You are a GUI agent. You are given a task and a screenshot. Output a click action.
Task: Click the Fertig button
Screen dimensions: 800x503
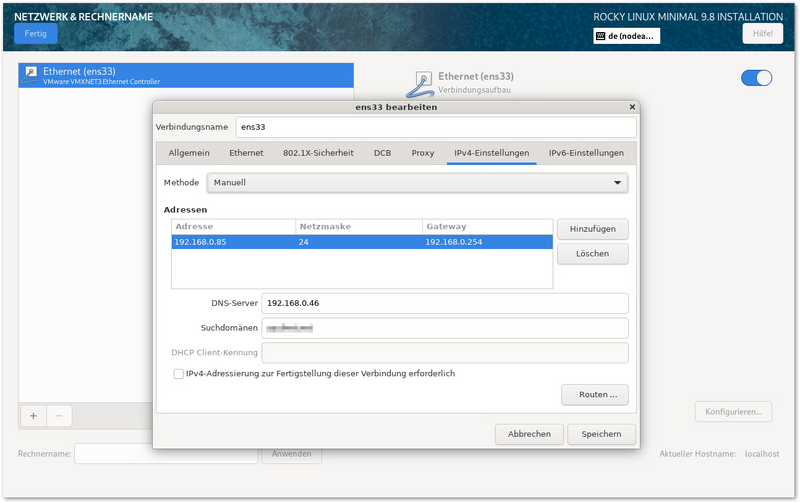35,34
